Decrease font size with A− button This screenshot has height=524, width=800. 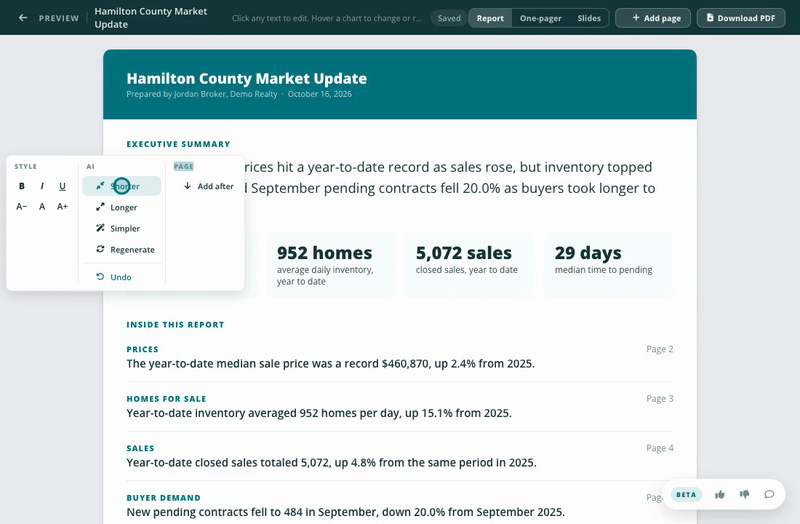[21, 207]
